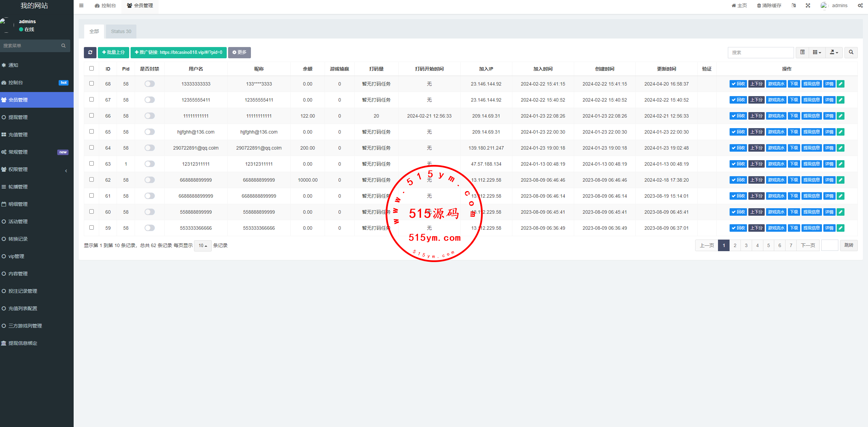Select all rows with the header checkbox
Viewport: 868px width, 427px height.
point(91,68)
